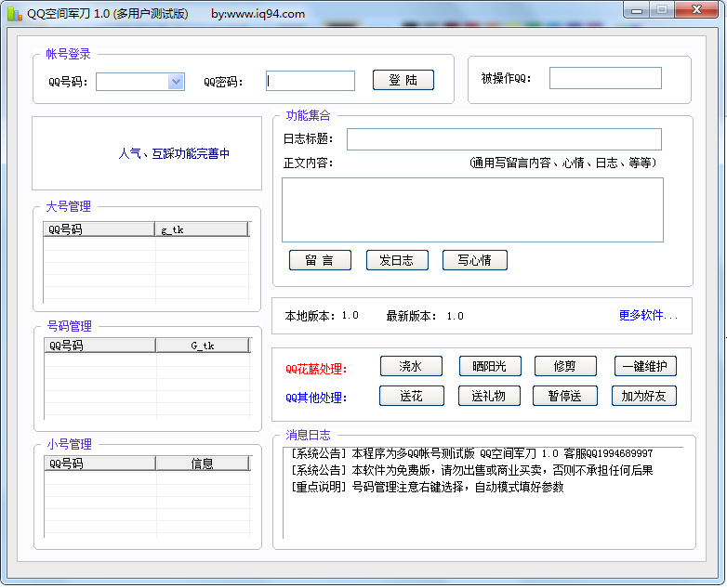Viewport: 727px width, 588px height.
Task: Expand the QQ号码 account dropdown
Action: point(176,82)
